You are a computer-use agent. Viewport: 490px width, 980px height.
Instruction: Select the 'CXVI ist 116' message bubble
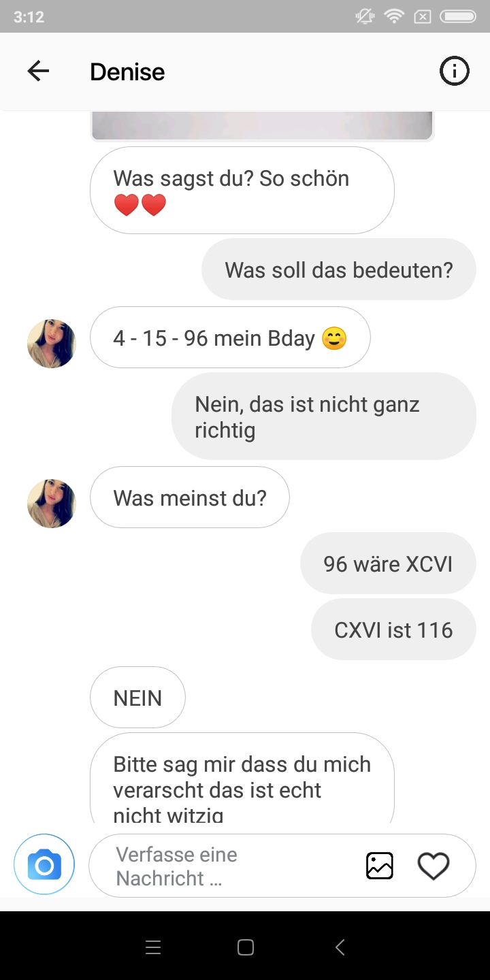point(393,630)
